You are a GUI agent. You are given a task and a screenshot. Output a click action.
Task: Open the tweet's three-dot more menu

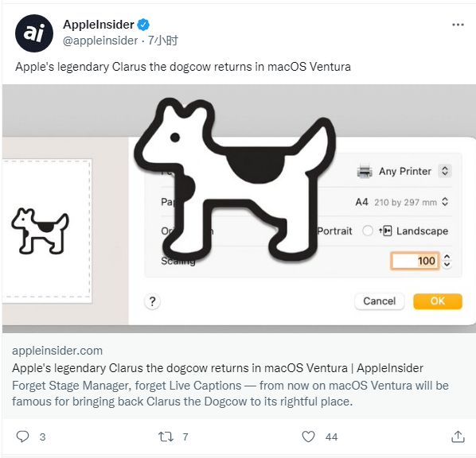(x=458, y=25)
